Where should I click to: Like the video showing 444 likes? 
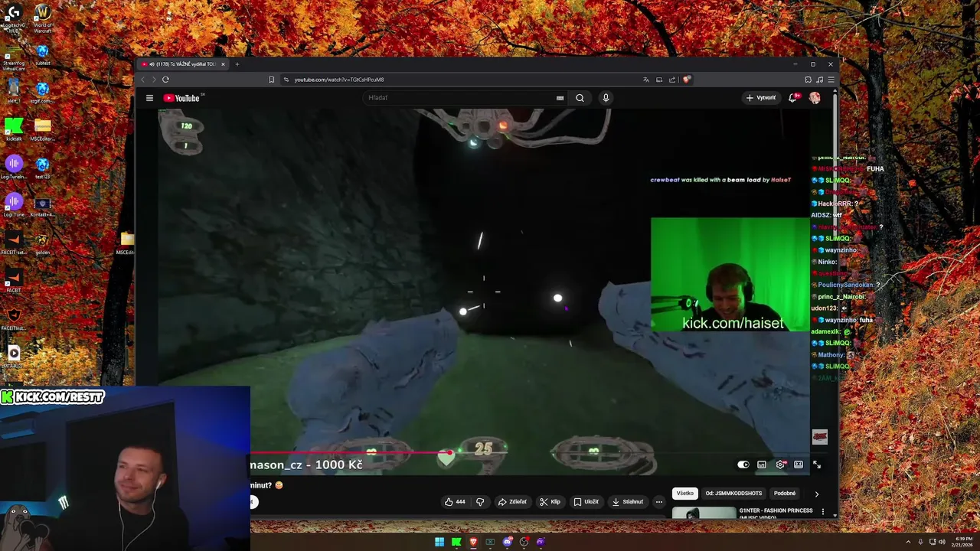[x=455, y=502]
